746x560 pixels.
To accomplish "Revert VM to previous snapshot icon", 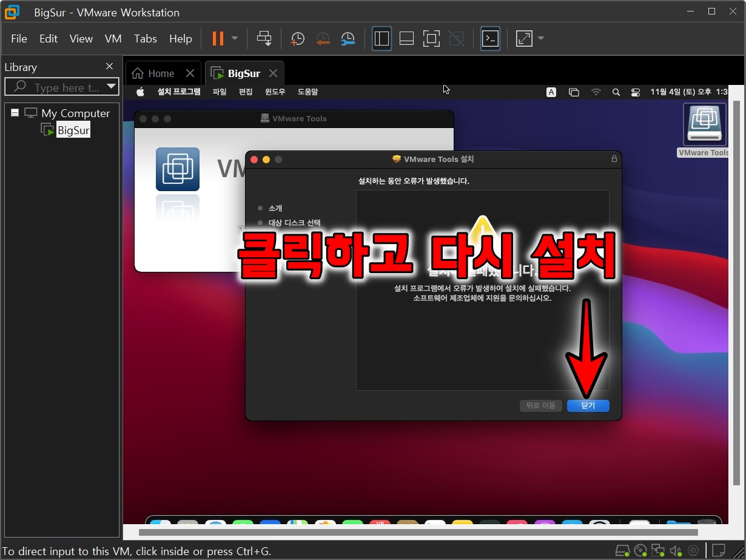I will tap(323, 39).
